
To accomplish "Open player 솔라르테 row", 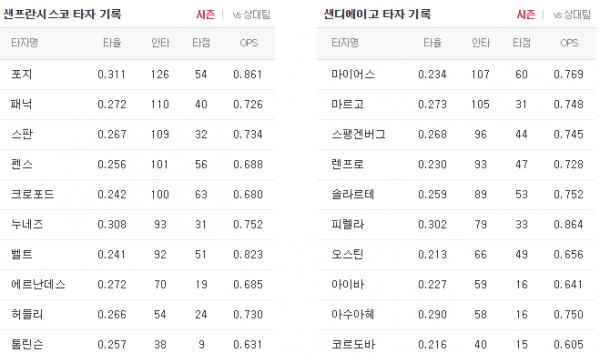I will coord(456,194).
